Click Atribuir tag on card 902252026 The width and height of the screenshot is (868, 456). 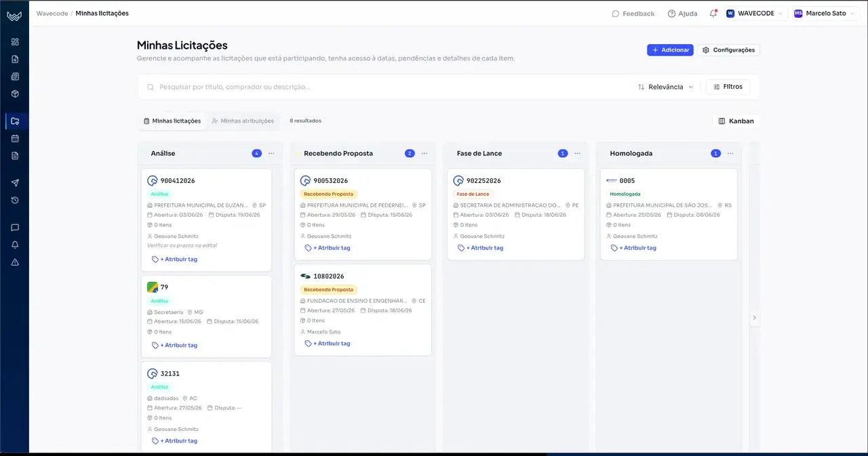click(x=481, y=248)
